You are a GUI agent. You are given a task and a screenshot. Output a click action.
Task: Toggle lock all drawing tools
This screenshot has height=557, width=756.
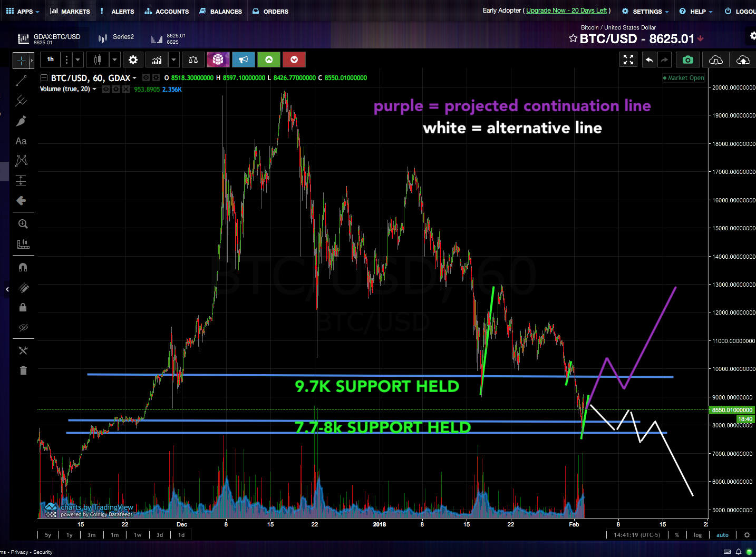pyautogui.click(x=23, y=307)
